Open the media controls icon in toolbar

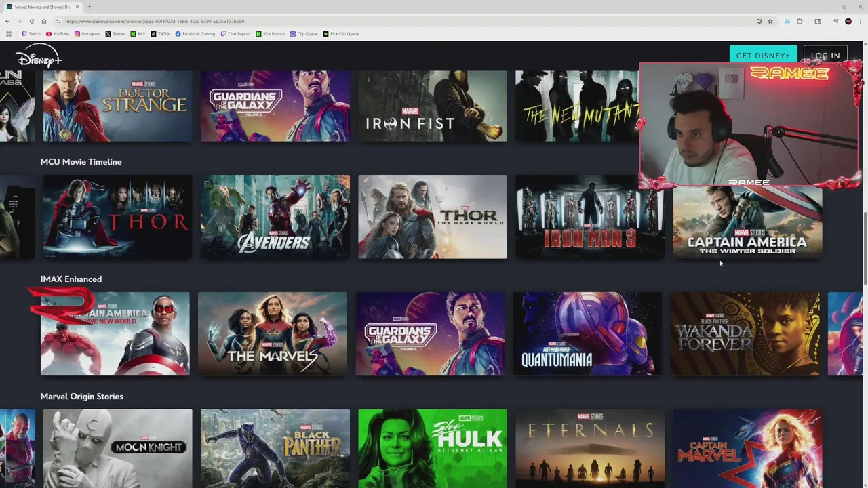(x=835, y=21)
